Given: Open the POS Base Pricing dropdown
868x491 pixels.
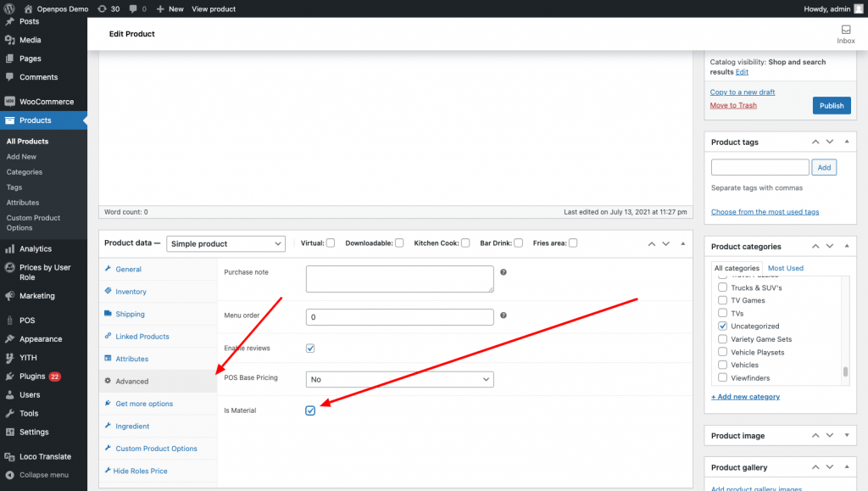Looking at the screenshot, I should (399, 379).
